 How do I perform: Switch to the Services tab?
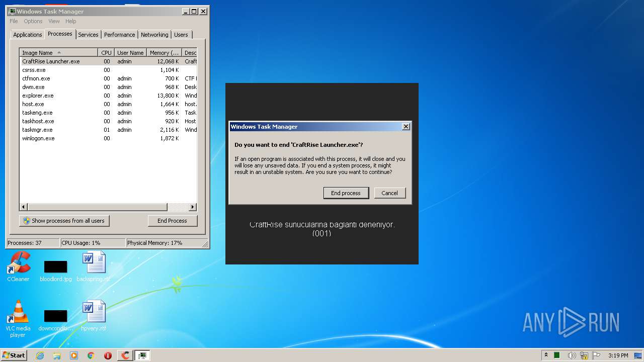[88, 35]
